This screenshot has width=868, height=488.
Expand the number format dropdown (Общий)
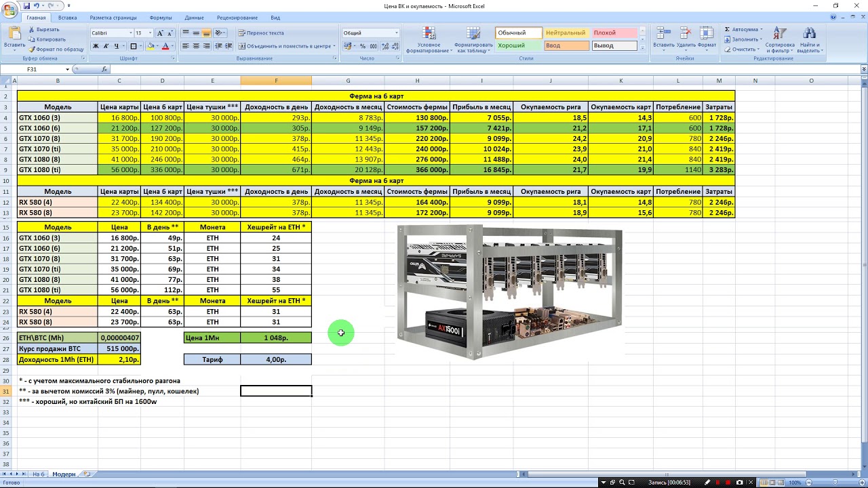click(x=396, y=33)
